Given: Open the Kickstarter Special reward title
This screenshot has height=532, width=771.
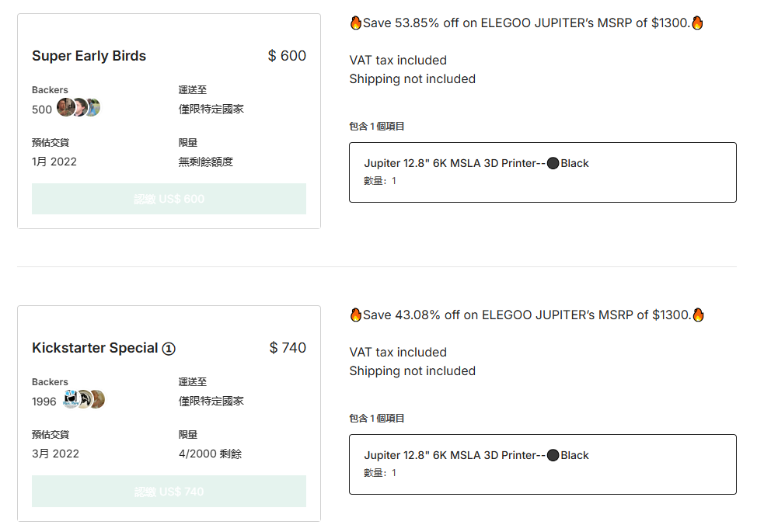Looking at the screenshot, I should [x=95, y=348].
